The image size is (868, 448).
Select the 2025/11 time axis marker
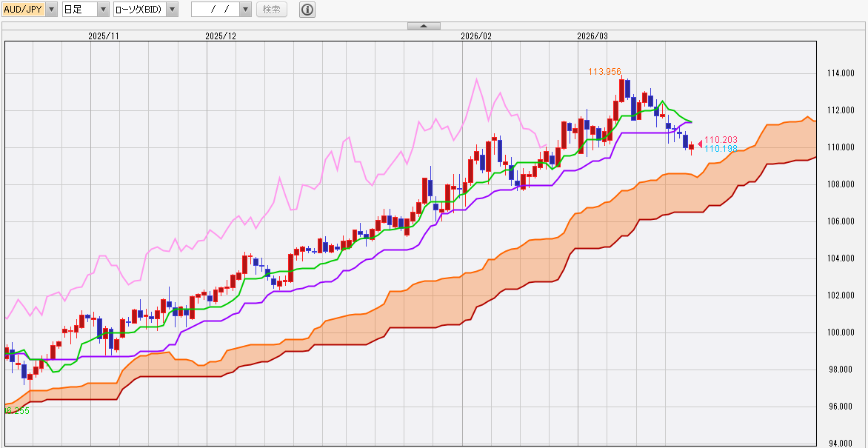click(104, 36)
